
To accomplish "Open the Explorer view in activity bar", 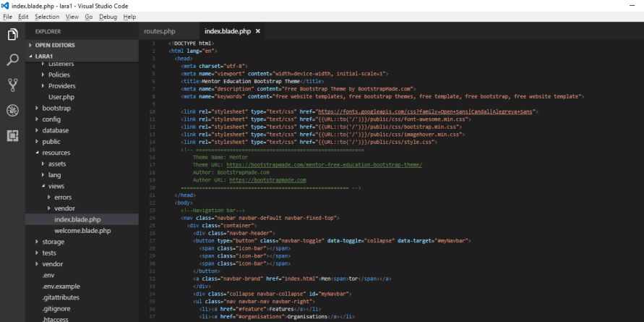I will [12, 35].
